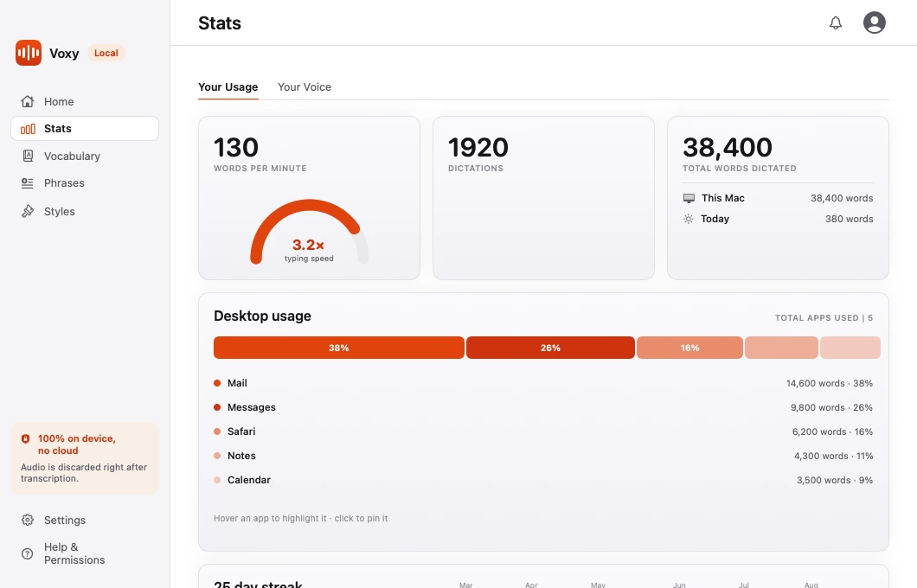Click the Safari color dot in legend
The height and width of the screenshot is (588, 917).
point(217,431)
